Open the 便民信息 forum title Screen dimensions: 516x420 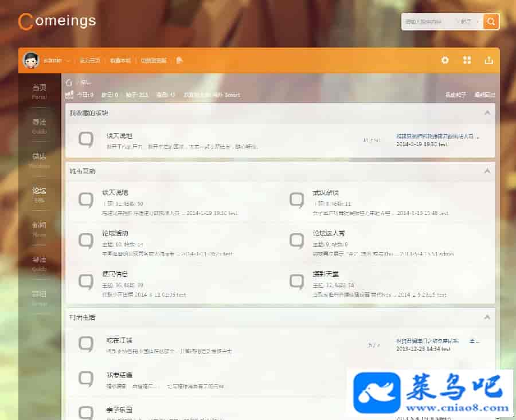115,274
